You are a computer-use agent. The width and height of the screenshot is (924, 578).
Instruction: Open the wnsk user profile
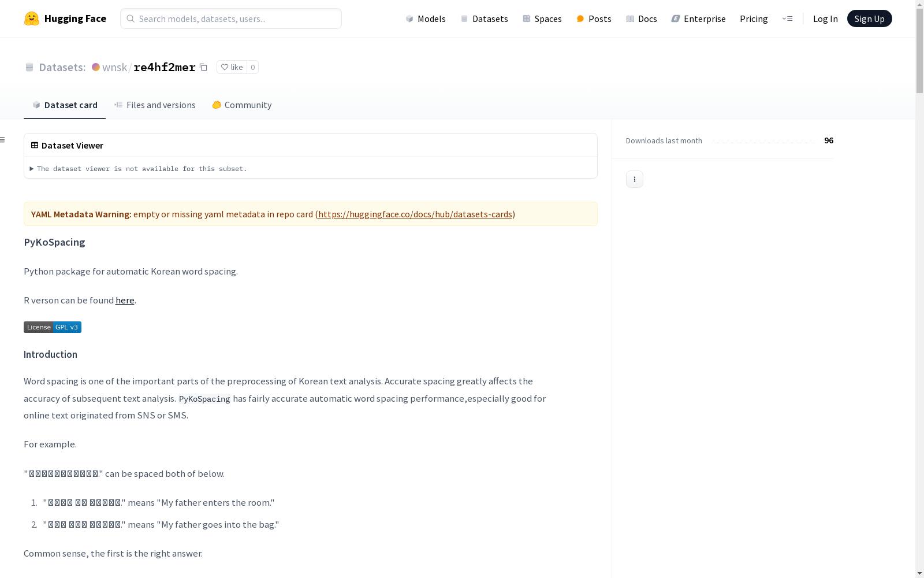coord(114,67)
